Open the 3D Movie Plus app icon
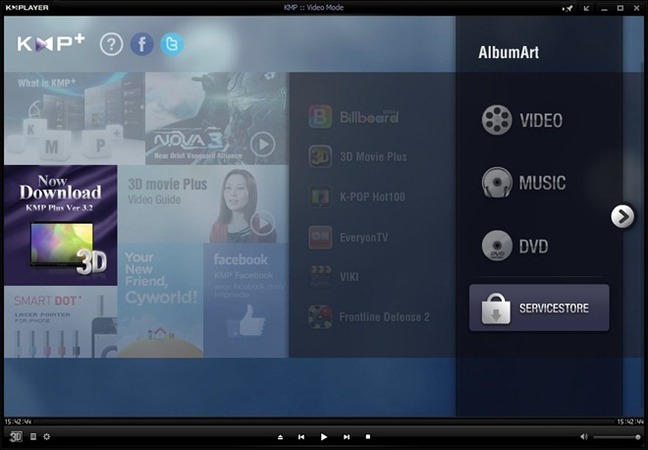 [320, 156]
